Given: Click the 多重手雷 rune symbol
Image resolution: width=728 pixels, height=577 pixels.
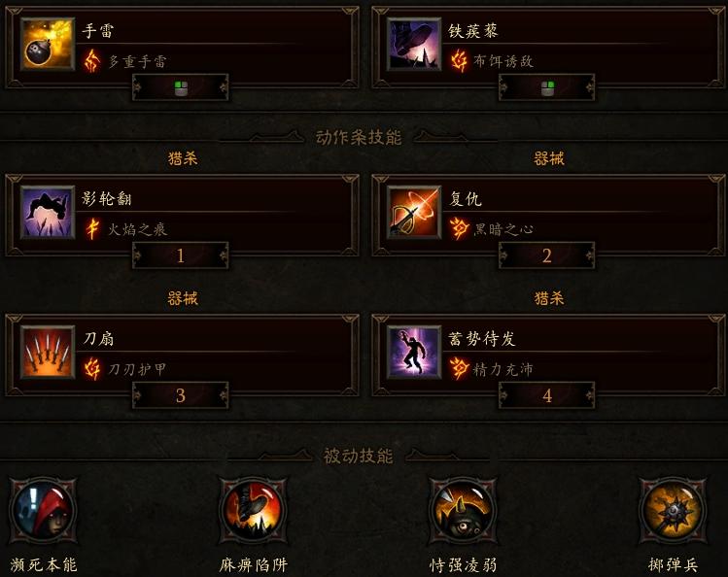Looking at the screenshot, I should 92,61.
